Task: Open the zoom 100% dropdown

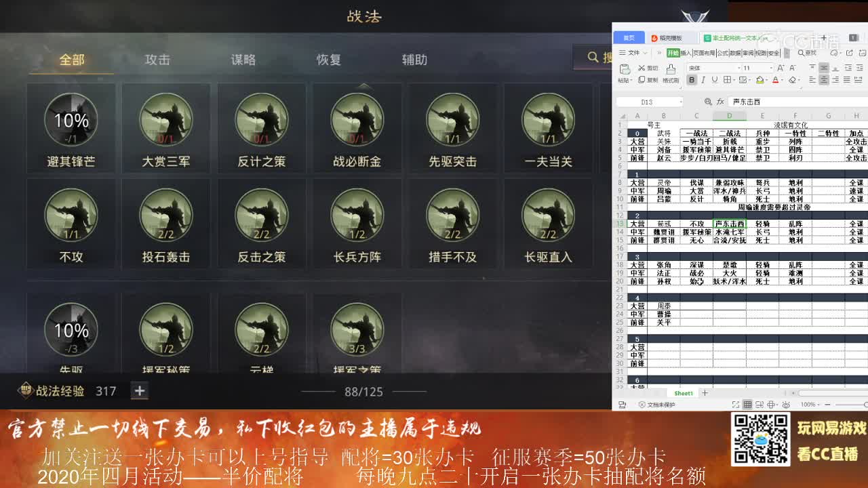Action: coord(809,405)
